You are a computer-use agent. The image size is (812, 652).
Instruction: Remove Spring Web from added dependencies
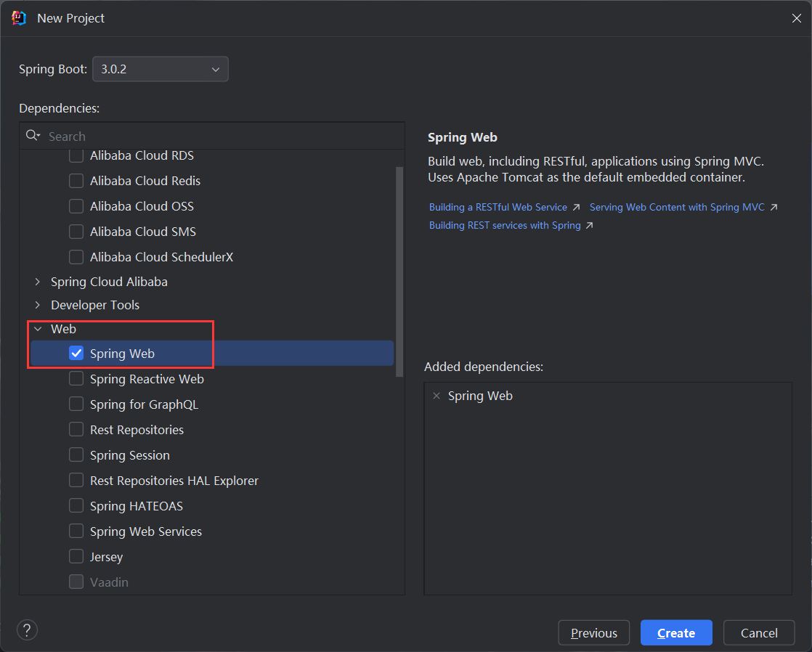click(437, 396)
